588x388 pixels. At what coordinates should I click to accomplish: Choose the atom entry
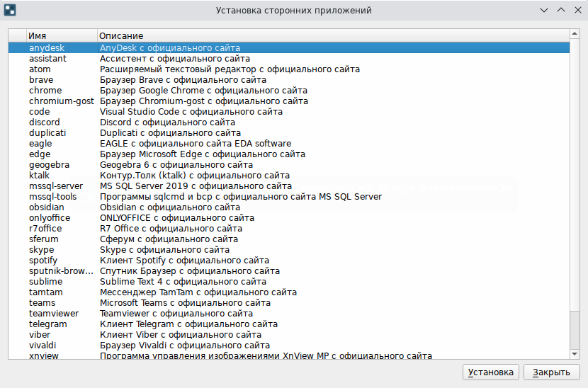click(x=289, y=69)
